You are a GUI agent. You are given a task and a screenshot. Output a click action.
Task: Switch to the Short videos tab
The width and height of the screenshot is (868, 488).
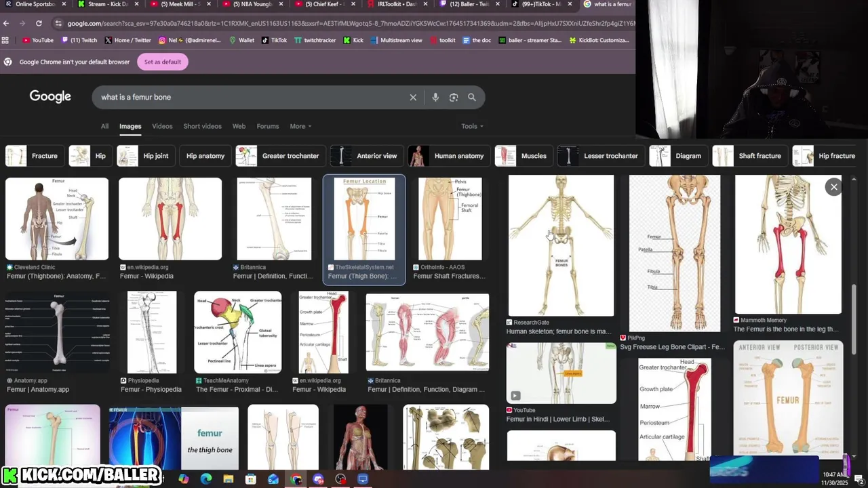tap(202, 126)
